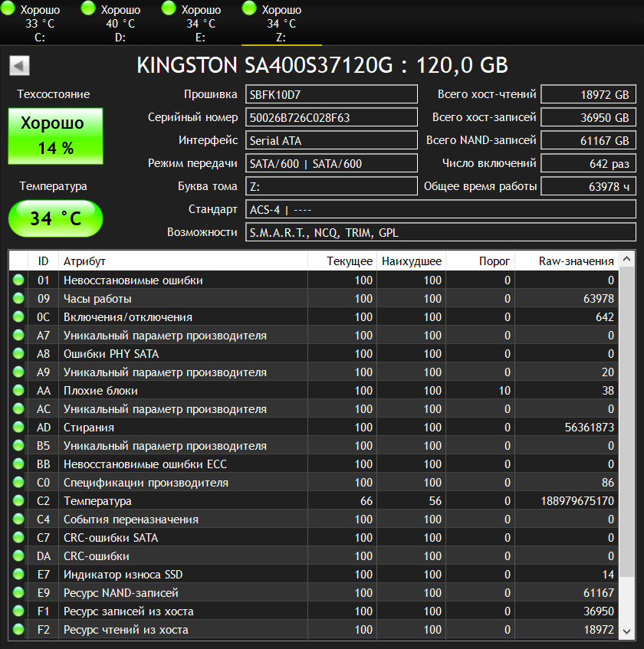Click the status circle for Часы работы row
The height and width of the screenshot is (649, 644).
tap(18, 299)
